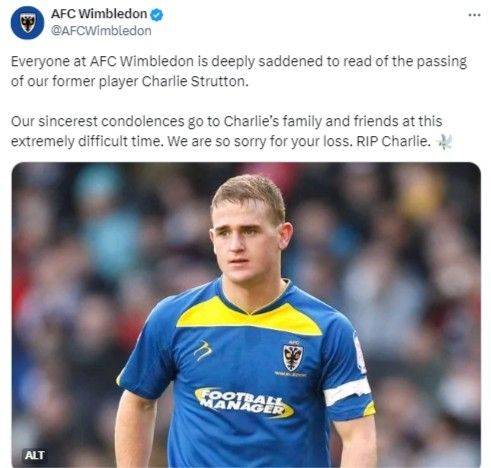Viewport: 491px width, 468px height.
Task: Click the name Charlie Strutton in the tweet
Action: (x=195, y=81)
